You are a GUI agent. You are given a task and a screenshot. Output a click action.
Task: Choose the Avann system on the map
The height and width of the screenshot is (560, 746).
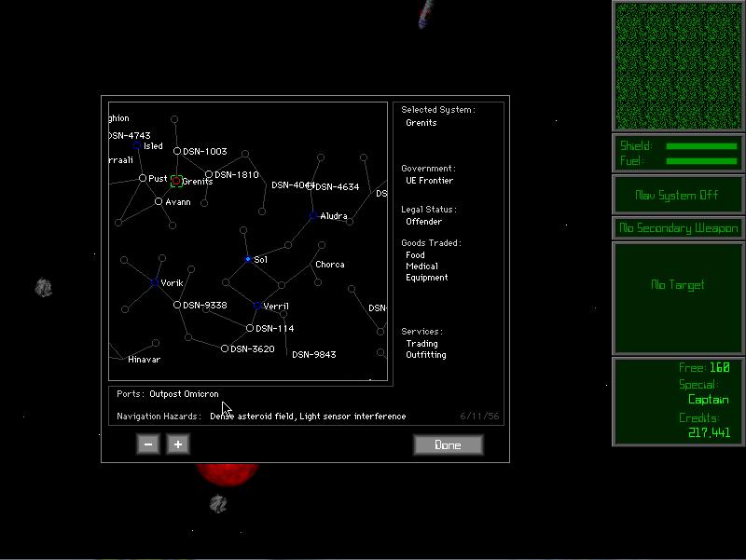click(x=159, y=201)
